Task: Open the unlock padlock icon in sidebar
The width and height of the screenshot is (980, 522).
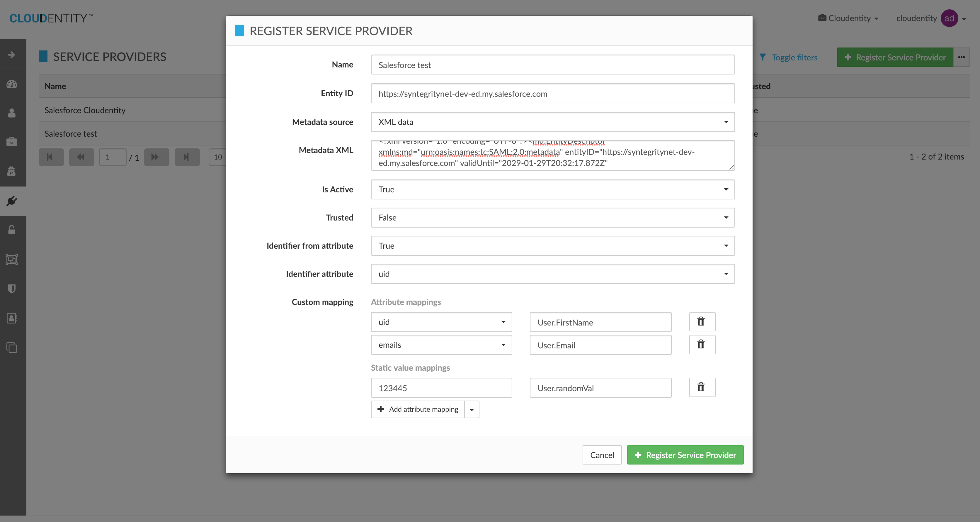Action: click(x=12, y=230)
